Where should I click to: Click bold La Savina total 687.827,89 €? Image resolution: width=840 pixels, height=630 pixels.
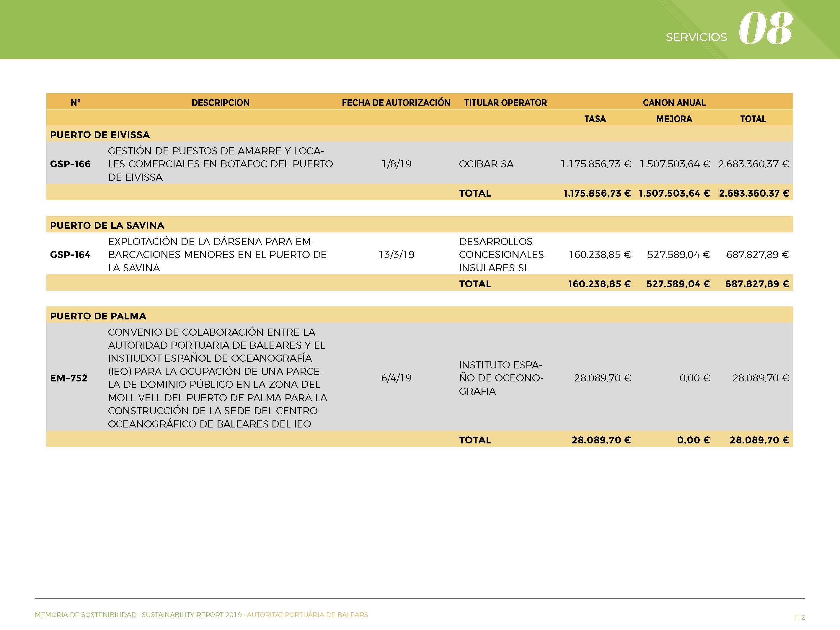click(757, 284)
